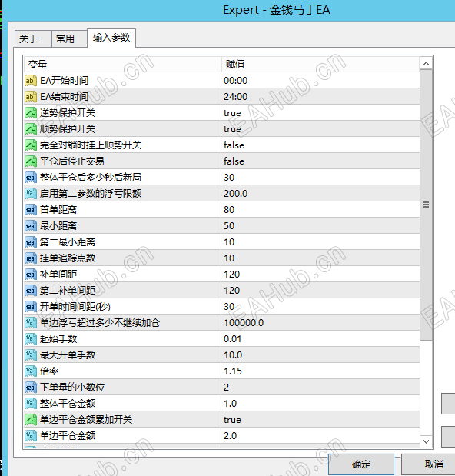Select the 1.15 value of 倍率
The width and height of the screenshot is (455, 476).
point(320,371)
